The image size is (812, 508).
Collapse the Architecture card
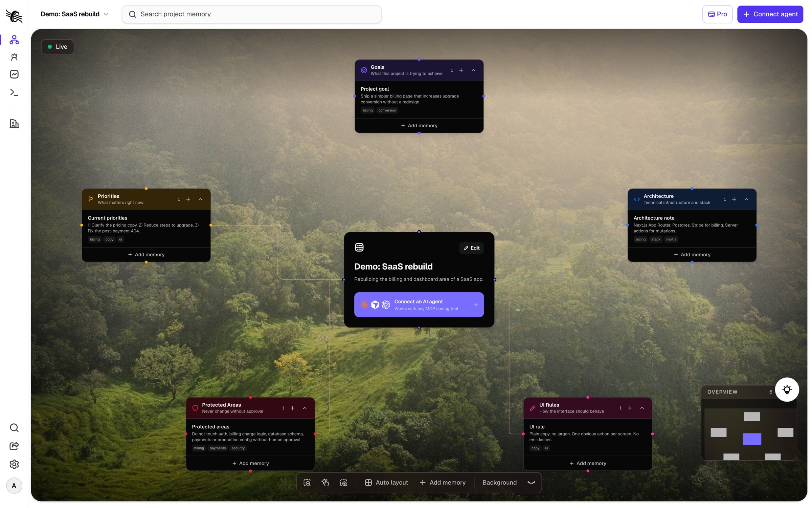tap(746, 199)
